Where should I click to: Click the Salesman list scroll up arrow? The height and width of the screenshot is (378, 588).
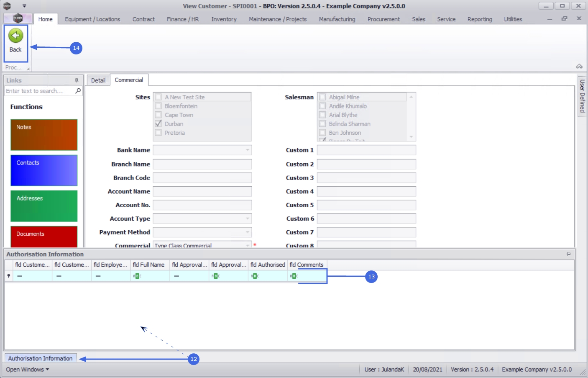(411, 97)
